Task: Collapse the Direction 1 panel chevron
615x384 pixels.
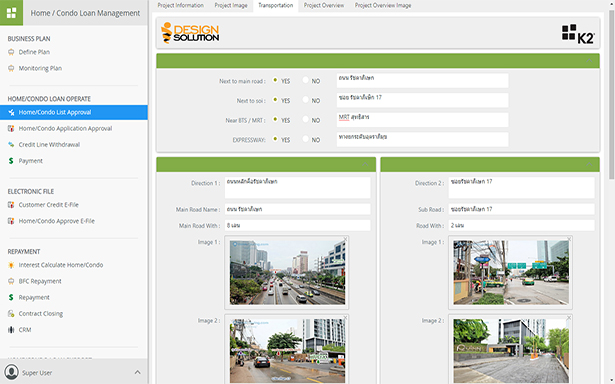Action: pyautogui.click(x=365, y=164)
